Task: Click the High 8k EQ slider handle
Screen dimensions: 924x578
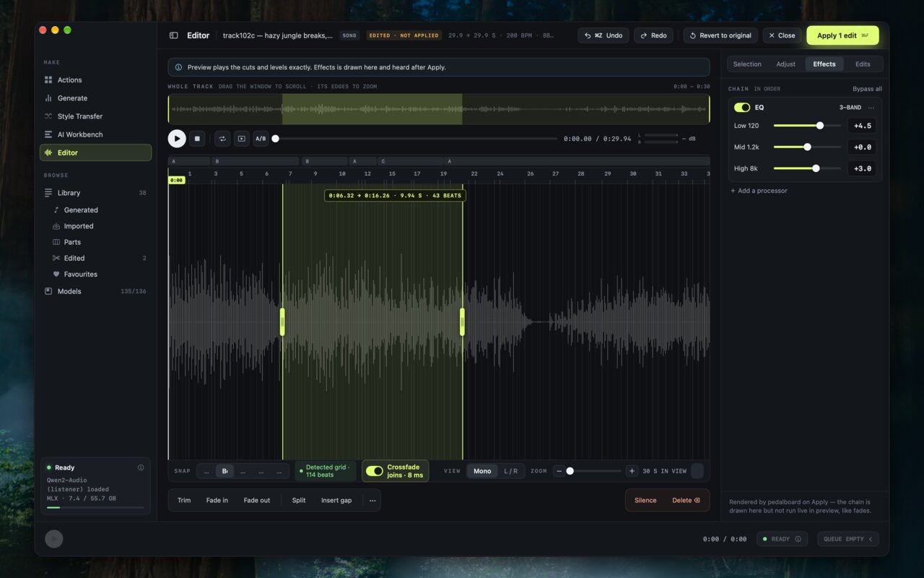Action: (816, 168)
